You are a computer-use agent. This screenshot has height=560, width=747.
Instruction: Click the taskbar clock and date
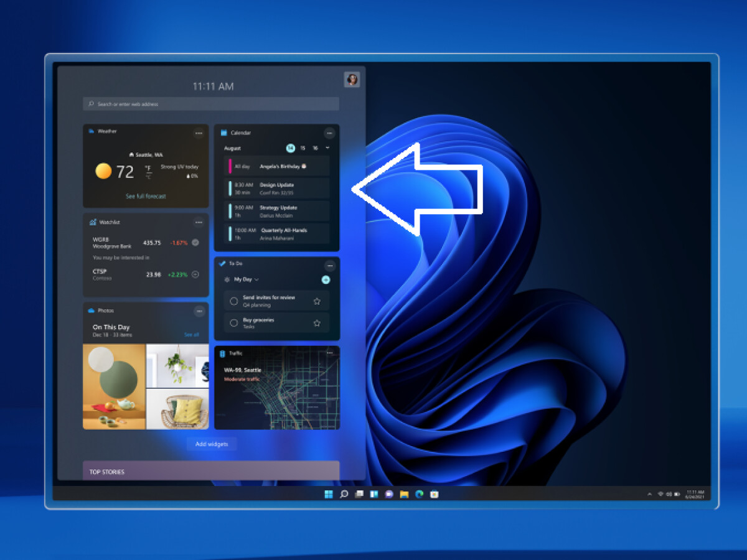point(695,494)
